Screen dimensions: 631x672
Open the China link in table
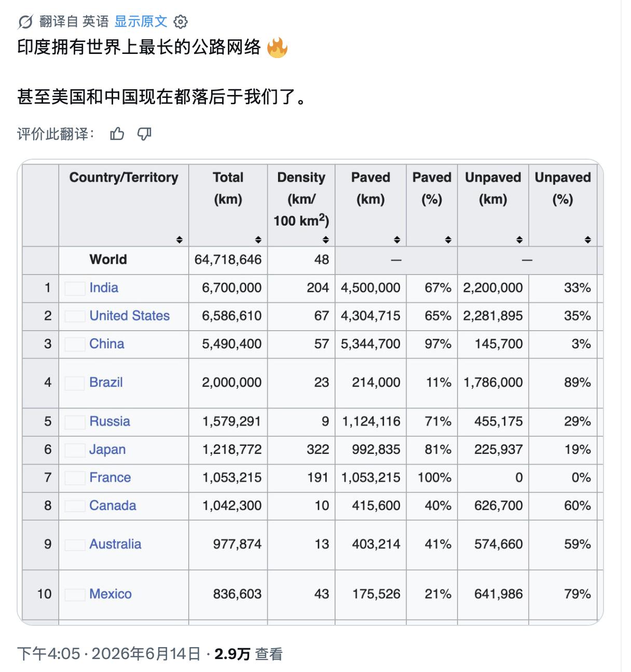107,344
